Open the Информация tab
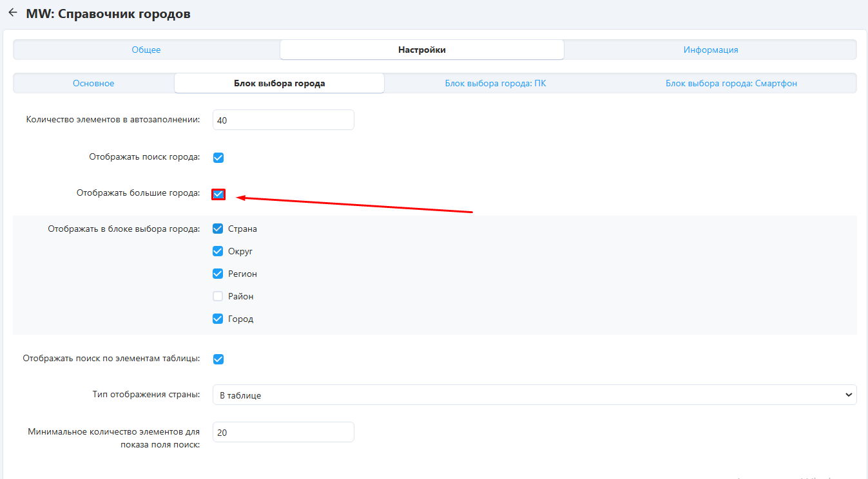Image resolution: width=868 pixels, height=479 pixels. tap(710, 50)
